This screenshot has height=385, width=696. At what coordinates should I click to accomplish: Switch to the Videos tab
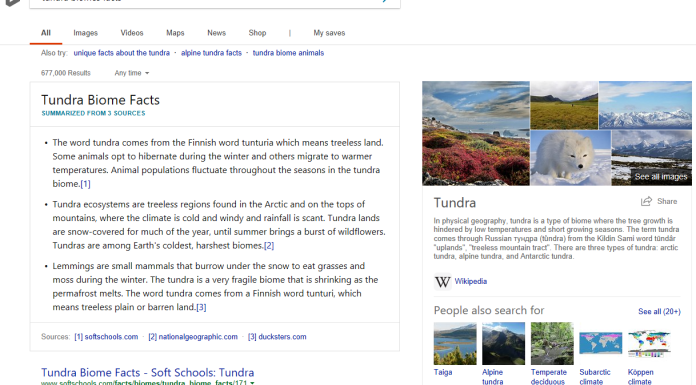pos(132,33)
